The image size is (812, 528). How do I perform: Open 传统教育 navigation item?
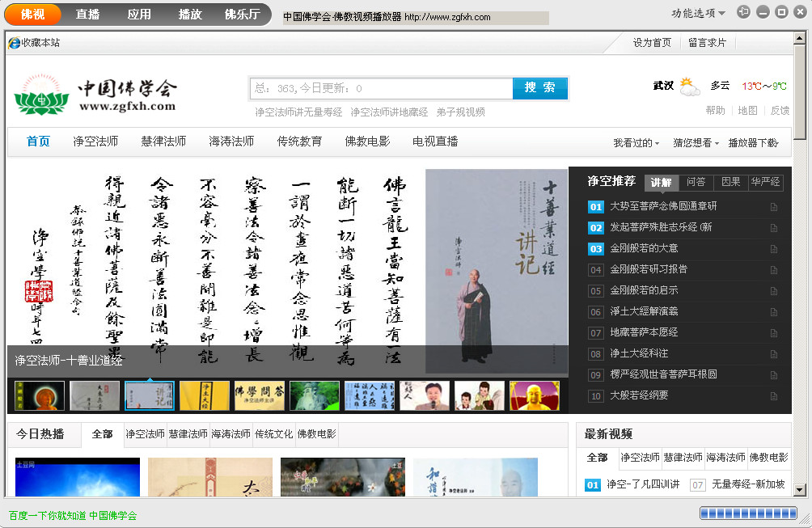(299, 142)
